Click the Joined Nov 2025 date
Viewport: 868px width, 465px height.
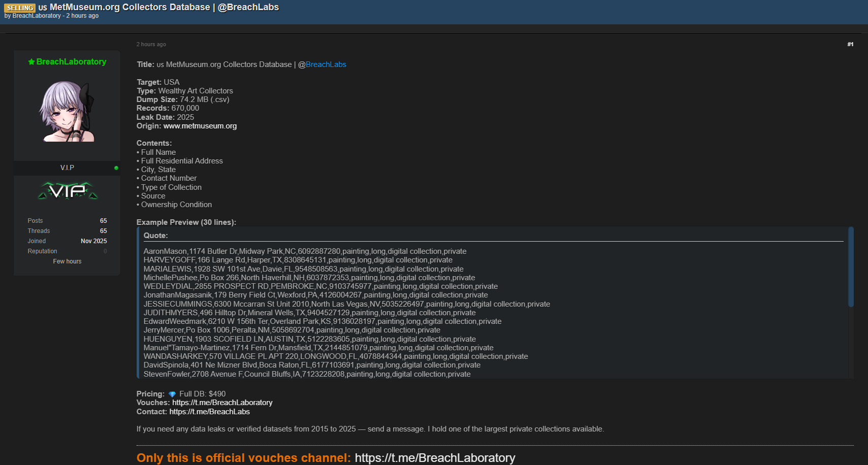tap(93, 241)
